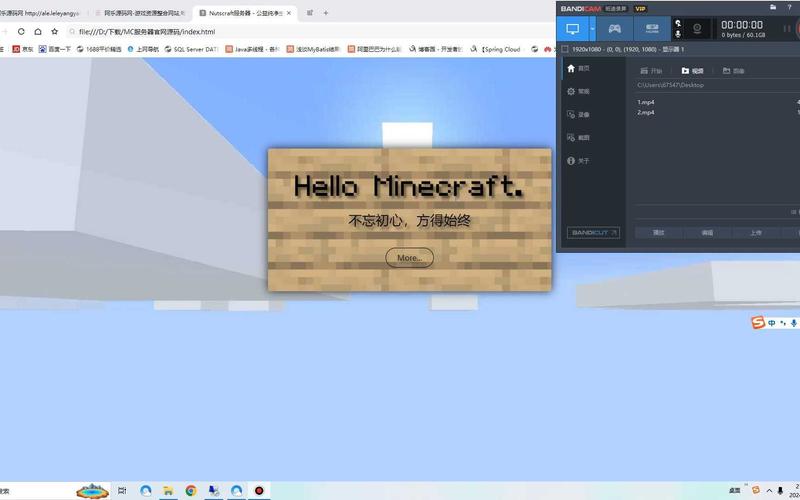Open the Video (录像) section in Bandicam sidebar
This screenshot has width=800, height=500.
tap(578, 114)
